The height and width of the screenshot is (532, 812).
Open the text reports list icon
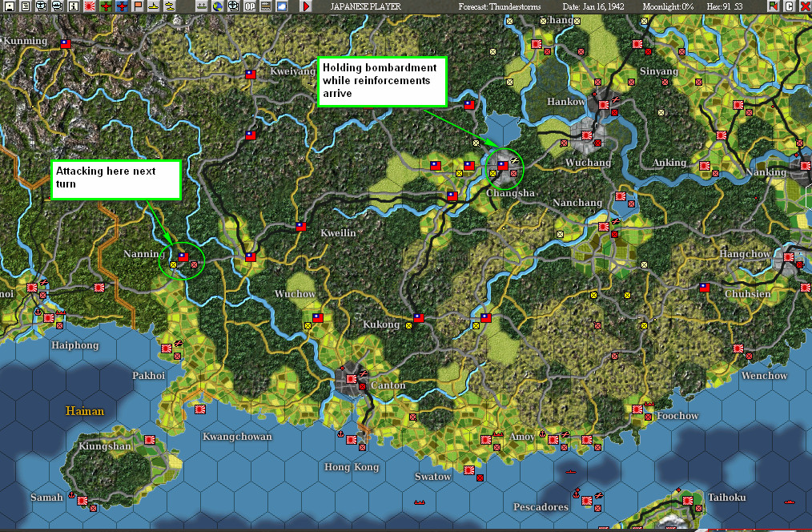[26, 6]
